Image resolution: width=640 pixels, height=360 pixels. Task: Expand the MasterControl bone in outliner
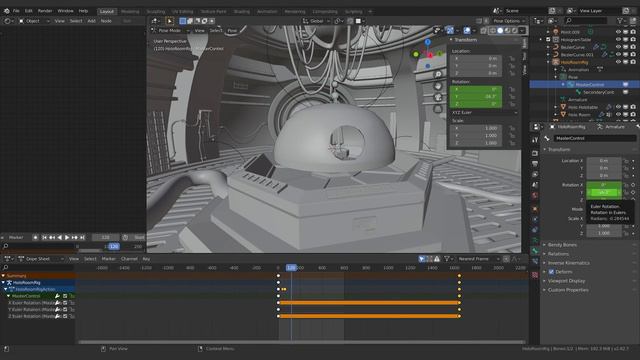coord(563,84)
